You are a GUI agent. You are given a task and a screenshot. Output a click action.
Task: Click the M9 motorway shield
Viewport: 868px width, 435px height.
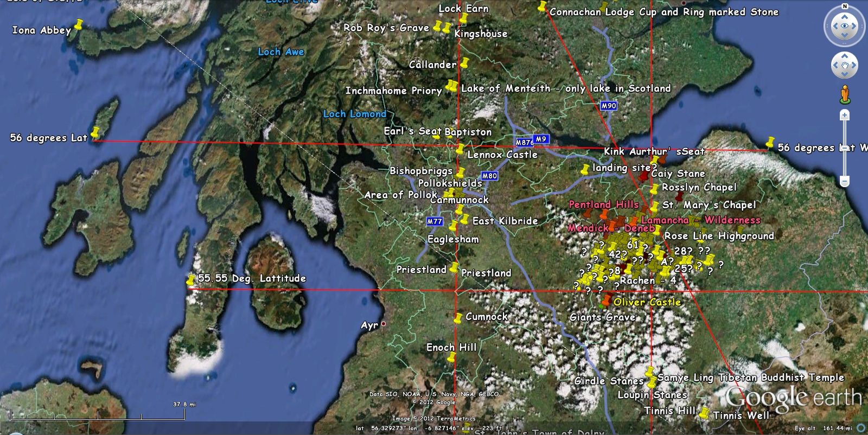(x=541, y=139)
